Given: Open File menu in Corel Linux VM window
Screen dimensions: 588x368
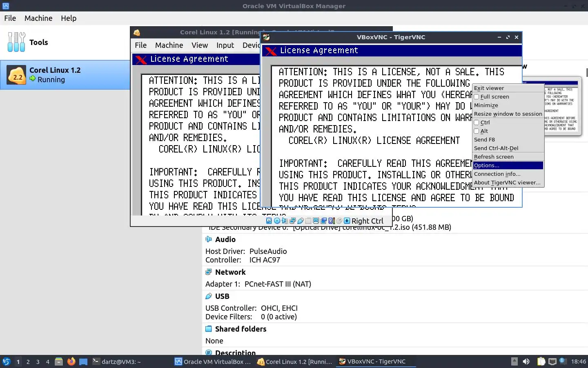Looking at the screenshot, I should coord(141,45).
